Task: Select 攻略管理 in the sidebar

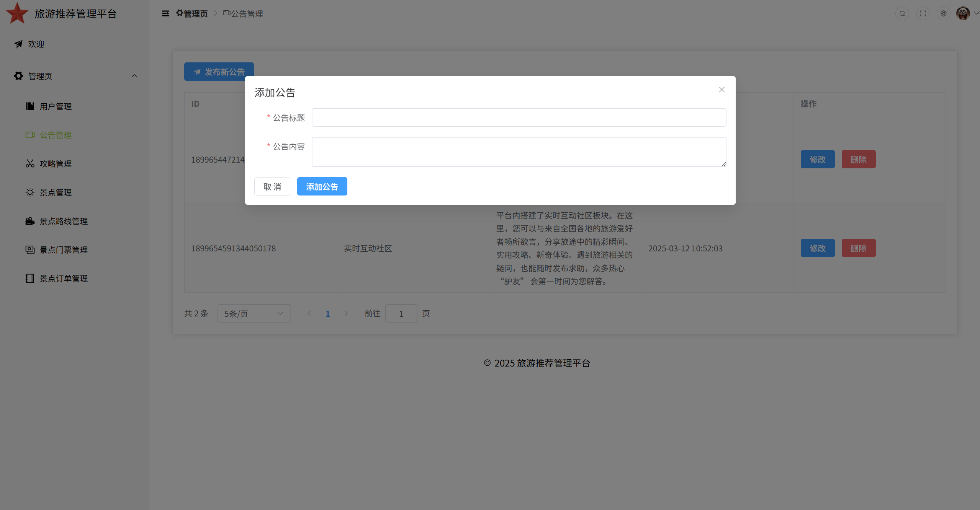Action: point(56,164)
